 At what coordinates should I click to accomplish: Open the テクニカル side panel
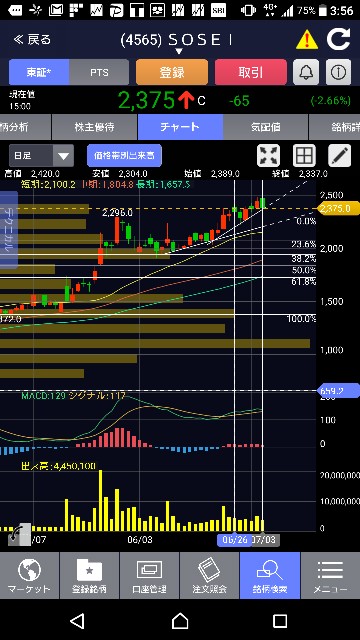(x=9, y=230)
